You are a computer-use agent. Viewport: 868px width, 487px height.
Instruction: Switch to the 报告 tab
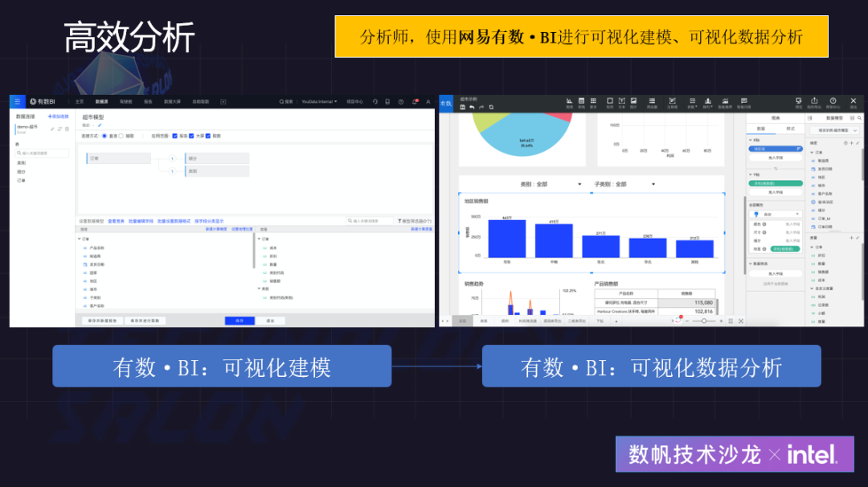coord(149,102)
